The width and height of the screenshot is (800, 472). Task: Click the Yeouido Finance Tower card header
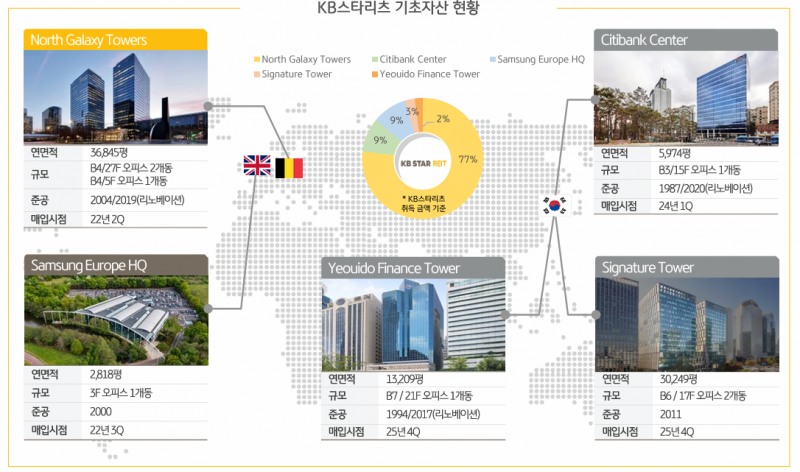point(413,268)
